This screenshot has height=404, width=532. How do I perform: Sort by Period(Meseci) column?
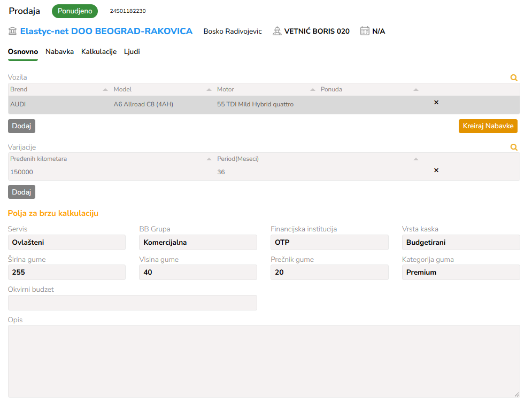(415, 159)
